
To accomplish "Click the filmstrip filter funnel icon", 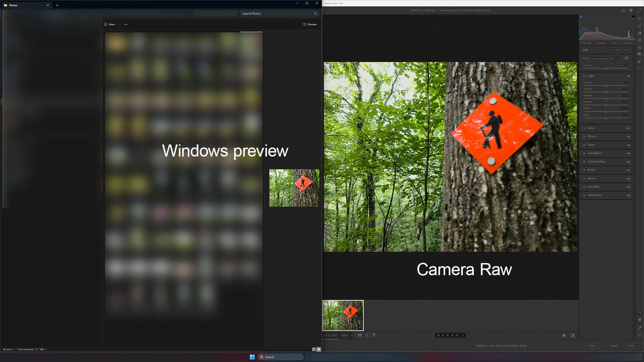I will [374, 336].
